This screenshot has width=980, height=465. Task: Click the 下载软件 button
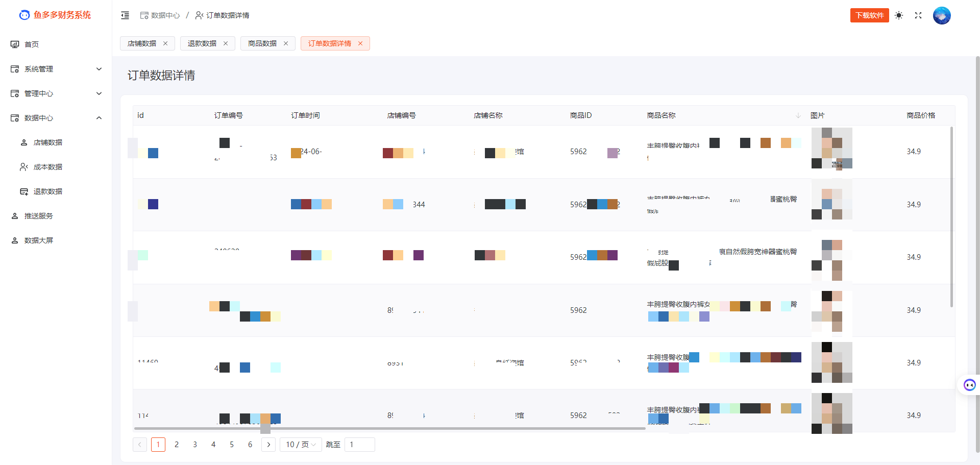point(869,15)
